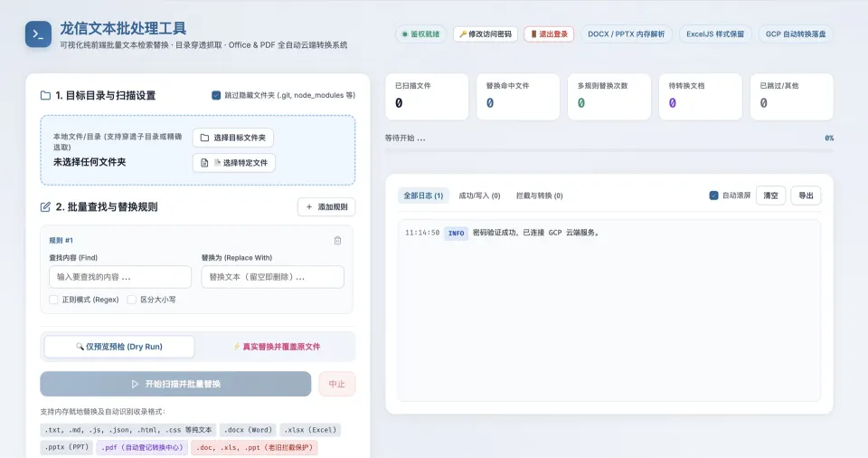Click 退出登录 button
868x458 pixels.
[549, 34]
